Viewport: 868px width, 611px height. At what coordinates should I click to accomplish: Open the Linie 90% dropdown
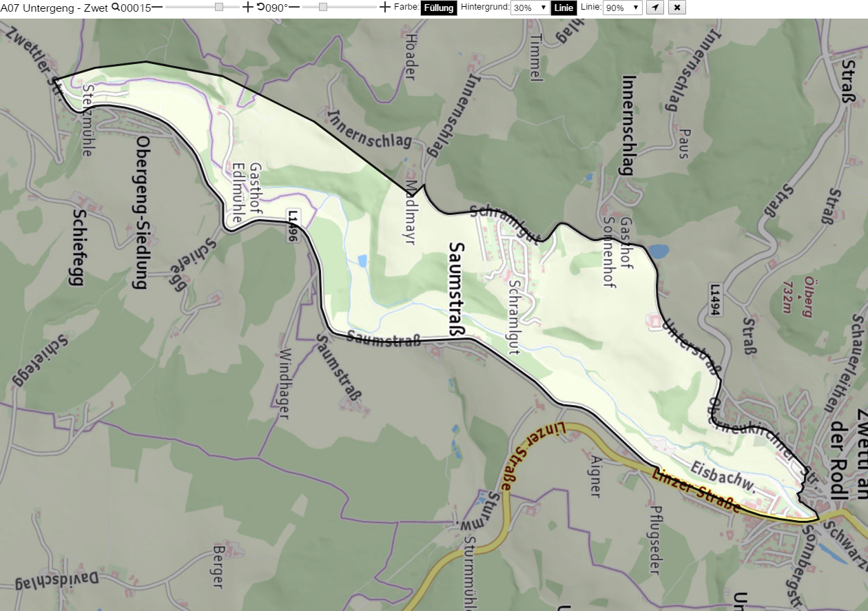pyautogui.click(x=623, y=8)
